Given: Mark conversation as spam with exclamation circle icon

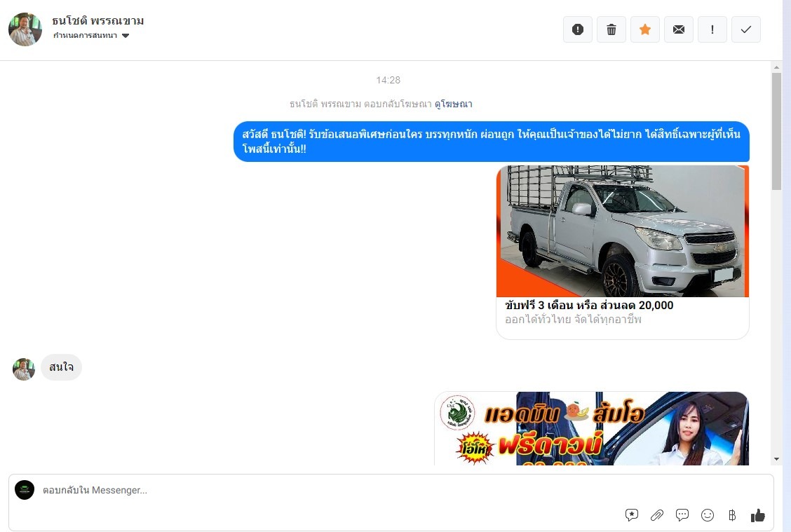Looking at the screenshot, I should pyautogui.click(x=578, y=29).
